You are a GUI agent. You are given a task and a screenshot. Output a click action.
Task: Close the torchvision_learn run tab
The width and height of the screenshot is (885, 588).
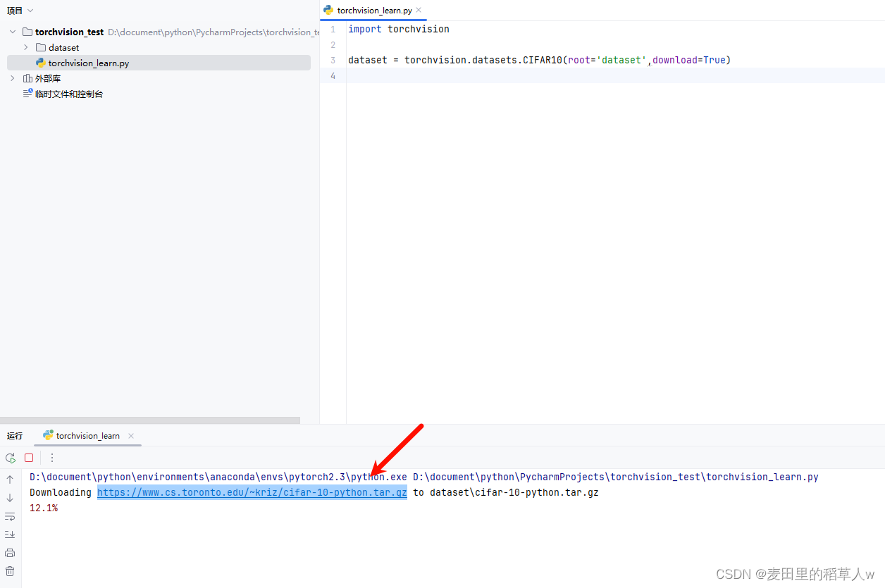(131, 436)
